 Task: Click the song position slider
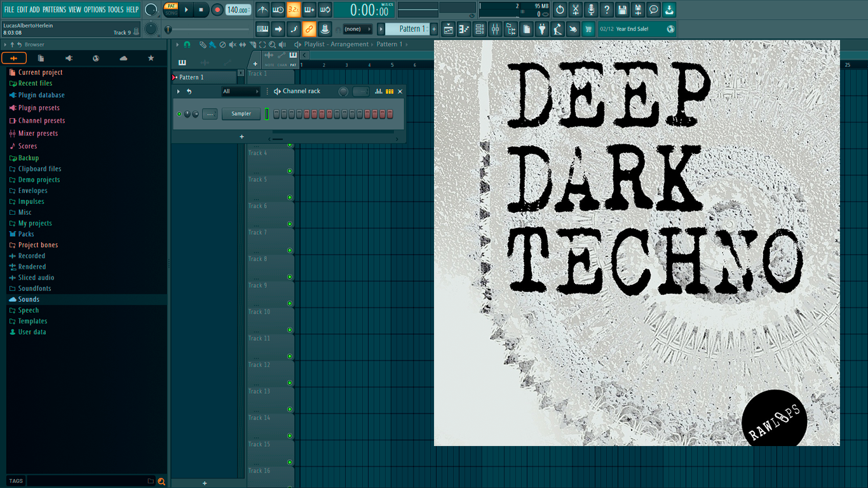[x=208, y=29]
